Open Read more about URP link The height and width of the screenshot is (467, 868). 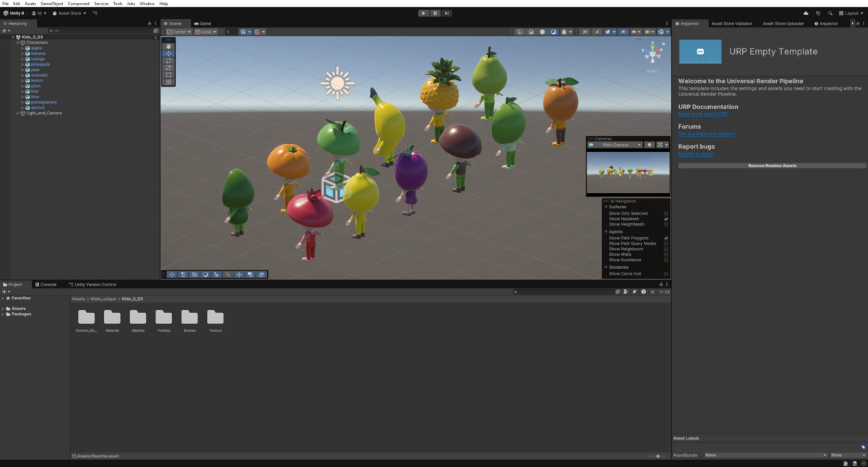(x=703, y=114)
